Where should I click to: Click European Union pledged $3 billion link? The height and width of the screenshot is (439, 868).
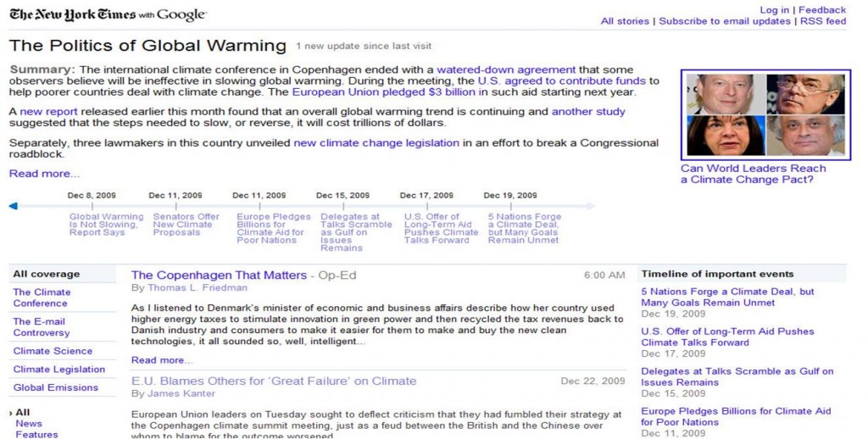384,92
